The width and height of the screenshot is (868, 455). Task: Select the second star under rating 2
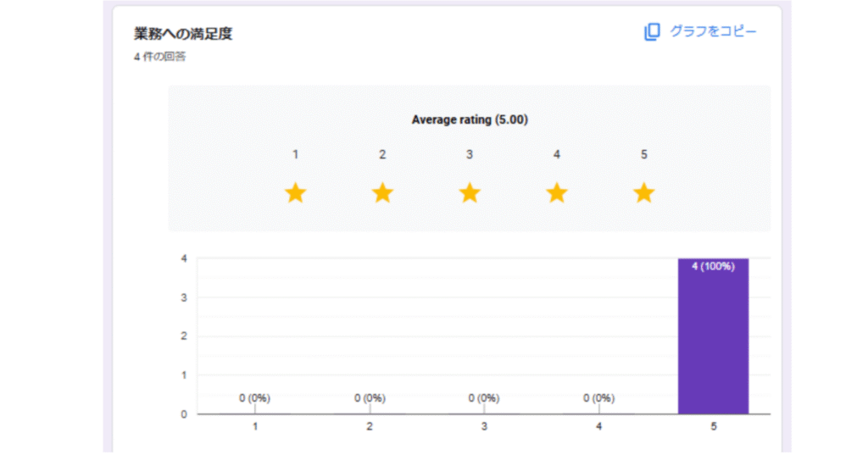click(382, 193)
